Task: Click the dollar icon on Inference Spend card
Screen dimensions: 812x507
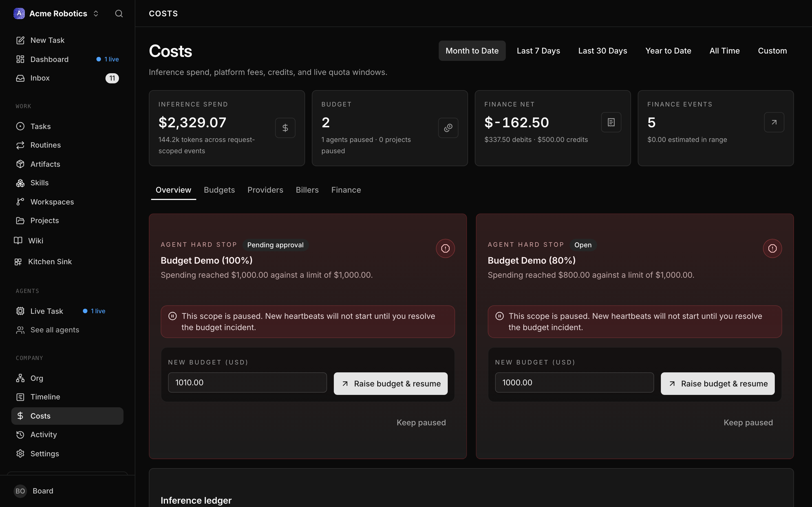Action: coord(285,128)
